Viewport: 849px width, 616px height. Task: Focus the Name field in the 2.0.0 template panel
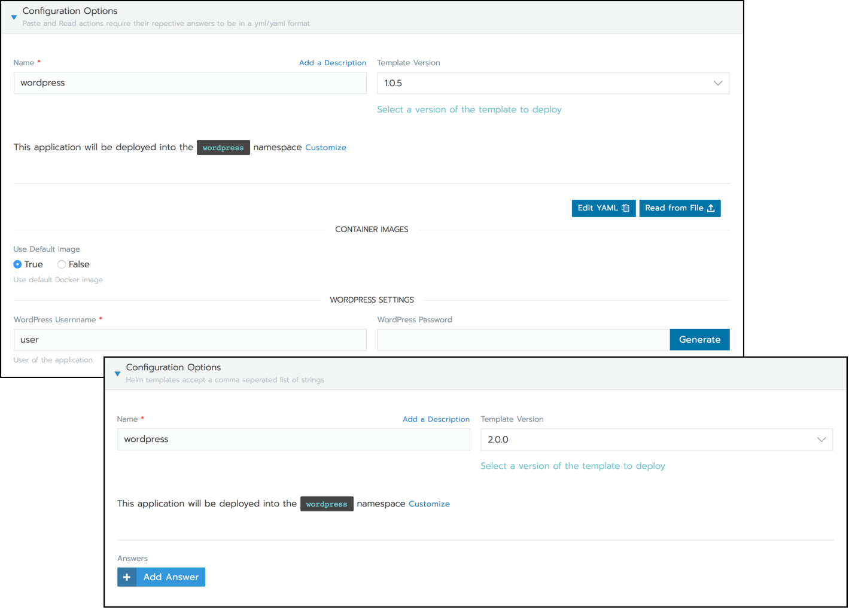coord(293,440)
